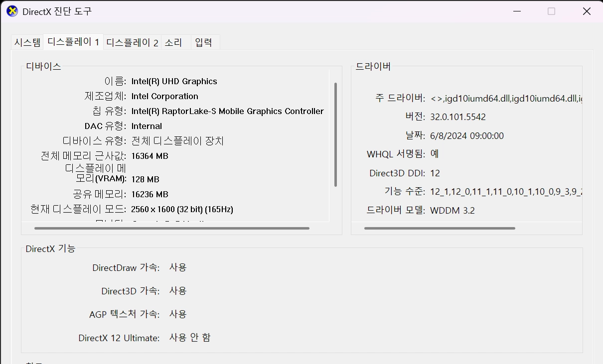Click the DirectX 기능 group heading
The height and width of the screenshot is (364, 603).
pyautogui.click(x=50, y=248)
